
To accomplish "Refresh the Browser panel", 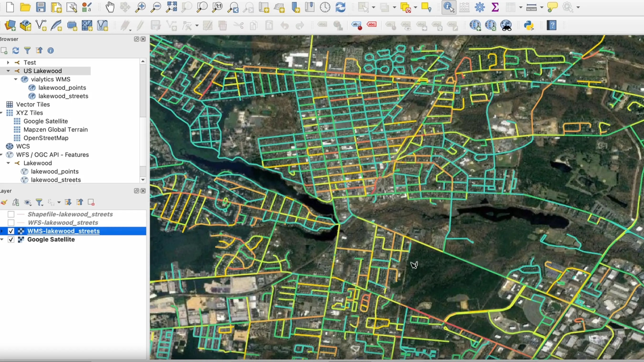I will [x=16, y=50].
